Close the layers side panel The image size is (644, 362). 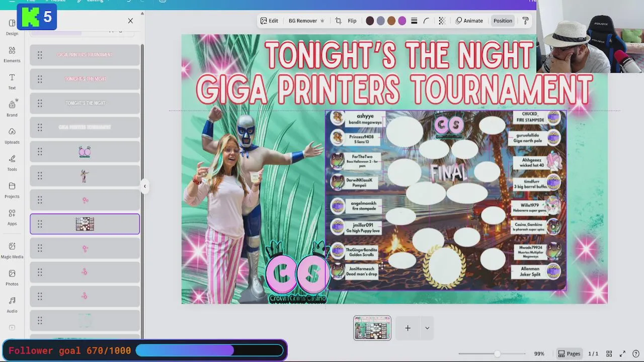[130, 21]
